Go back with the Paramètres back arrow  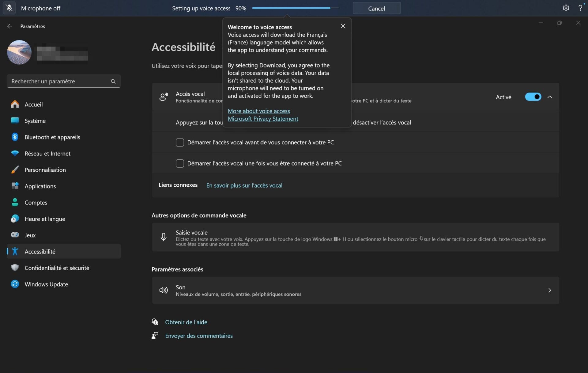click(10, 26)
